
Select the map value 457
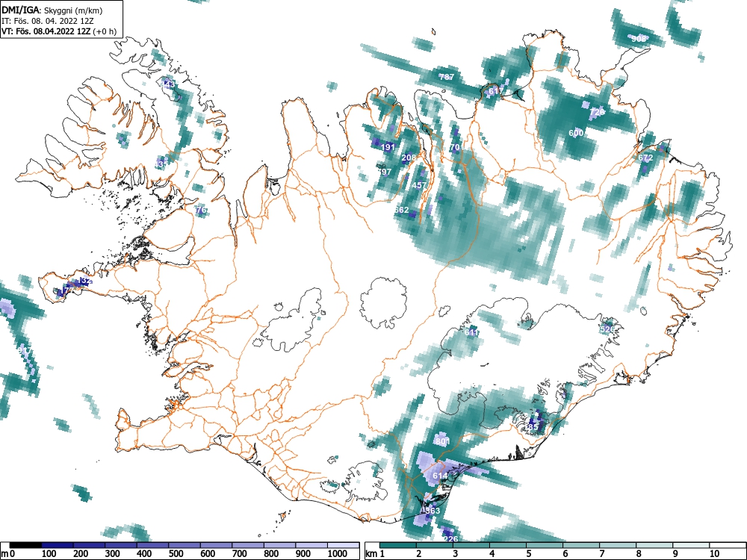419,185
